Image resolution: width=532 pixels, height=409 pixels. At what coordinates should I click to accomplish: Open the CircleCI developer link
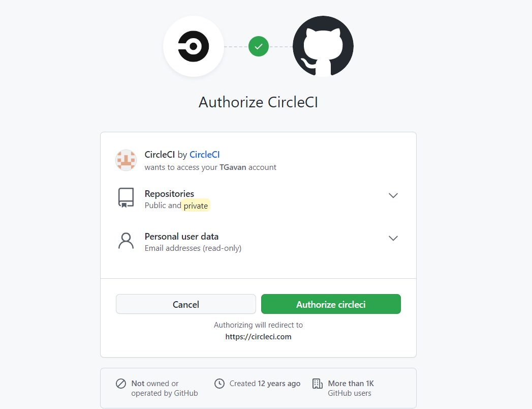click(204, 155)
